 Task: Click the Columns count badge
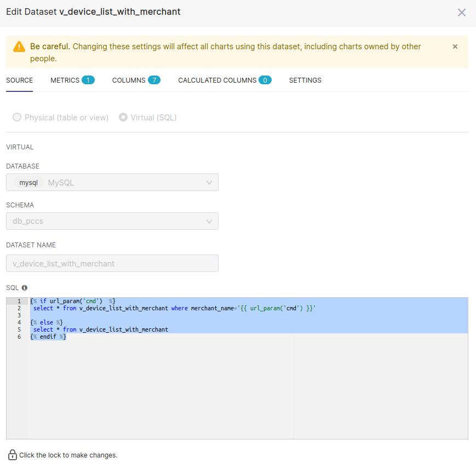[x=154, y=80]
